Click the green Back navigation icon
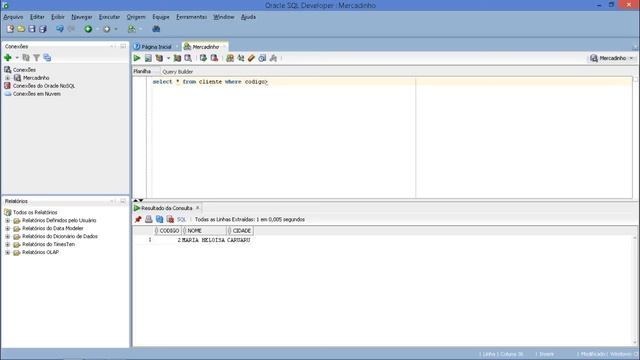Viewport: 640px width, 360px height. coord(88,29)
